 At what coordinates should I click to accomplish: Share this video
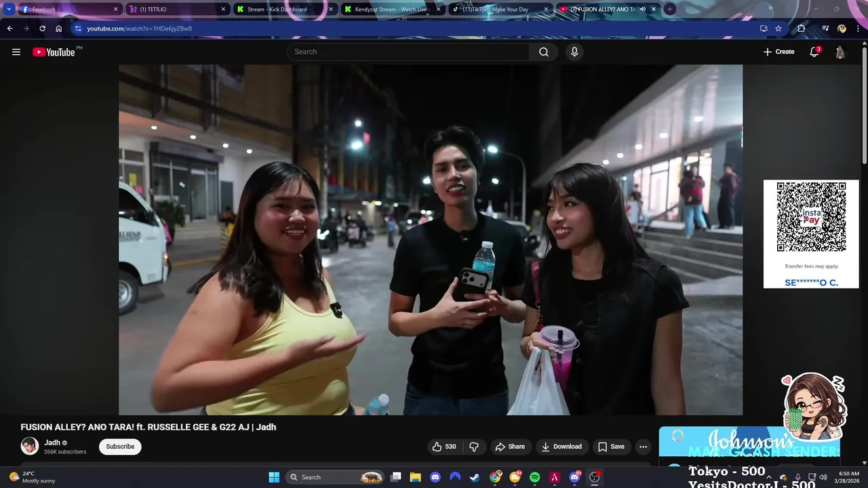coord(510,447)
